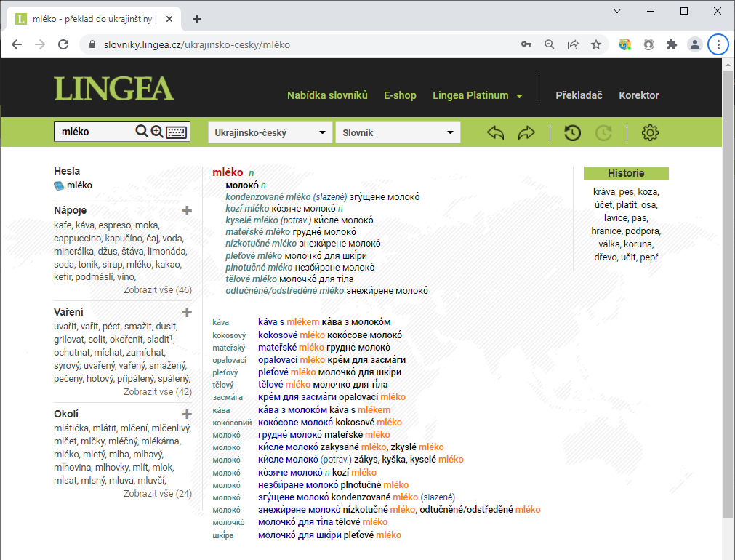The width and height of the screenshot is (735, 560).
Task: Select the mléko browser tab
Action: 94,19
